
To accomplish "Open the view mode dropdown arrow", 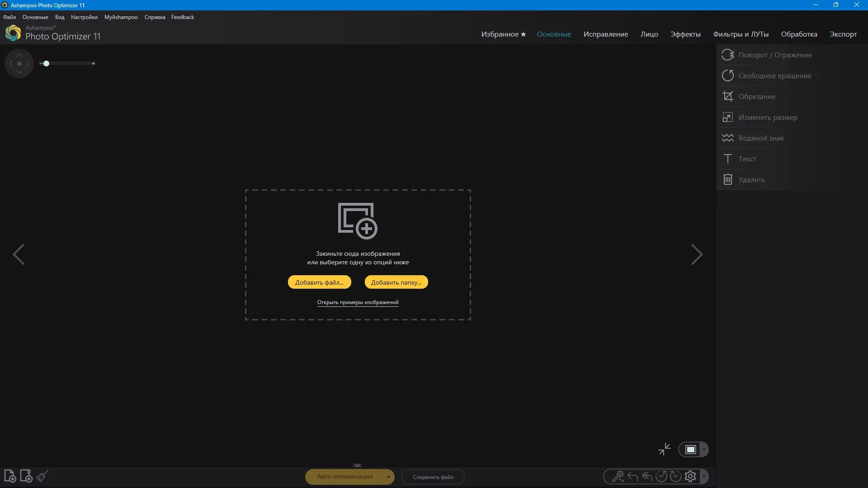I will point(704,450).
